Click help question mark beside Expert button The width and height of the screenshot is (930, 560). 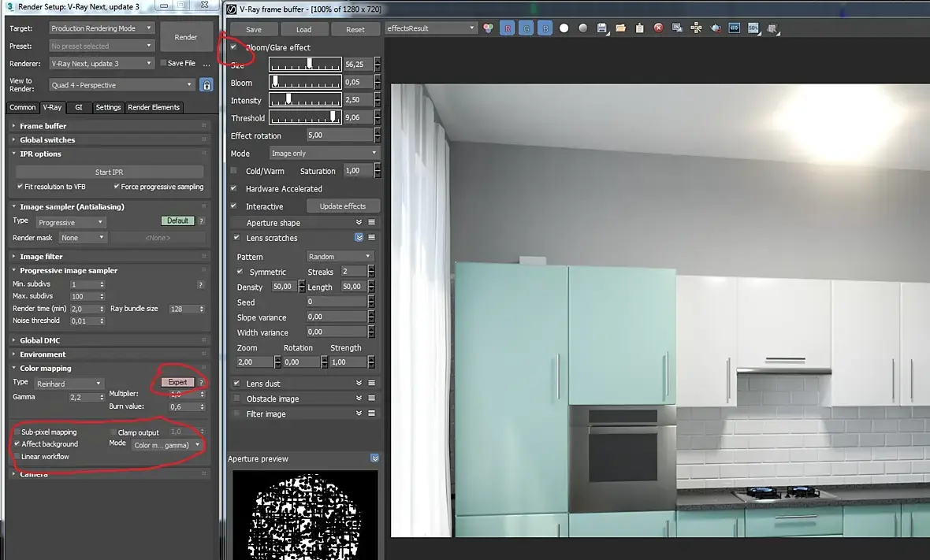click(202, 382)
